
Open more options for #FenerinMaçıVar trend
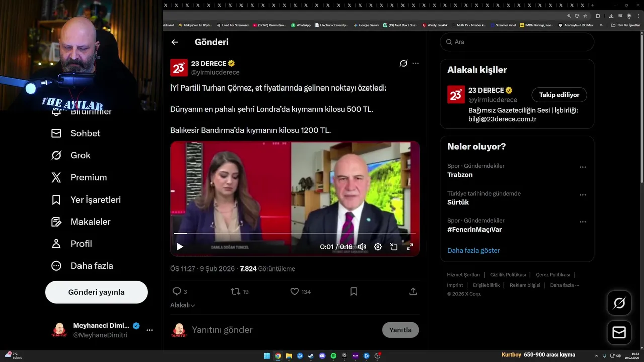click(583, 222)
